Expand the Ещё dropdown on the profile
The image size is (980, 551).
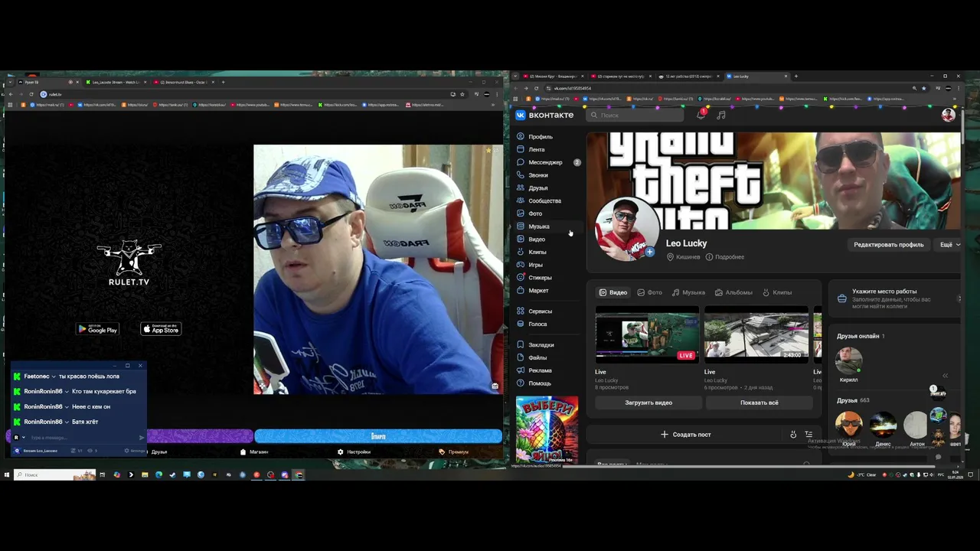pos(949,245)
